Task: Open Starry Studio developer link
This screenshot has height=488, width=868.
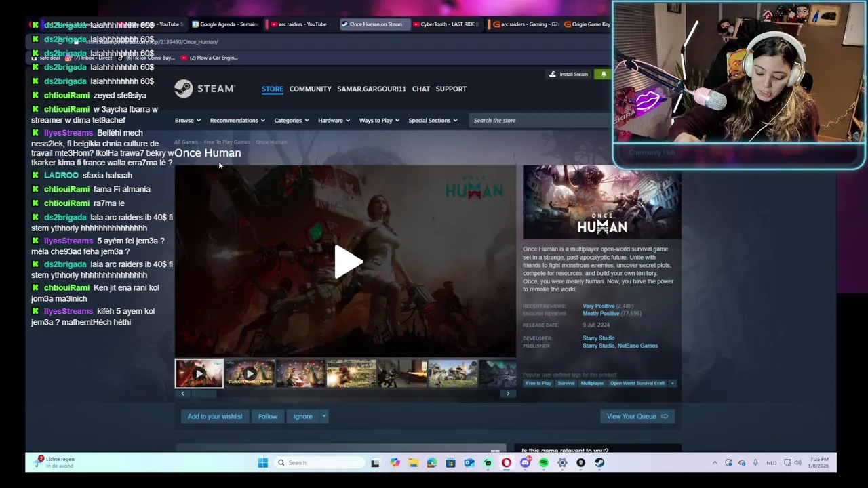Action: [598, 338]
